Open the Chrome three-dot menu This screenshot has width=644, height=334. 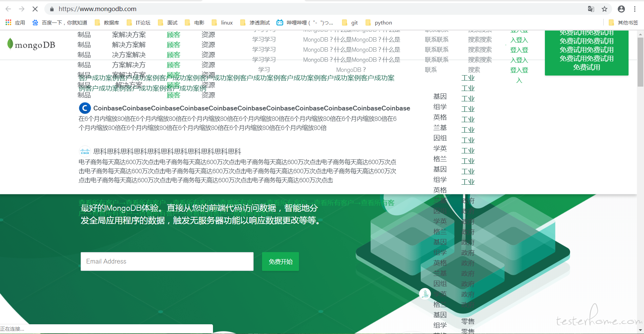coord(635,9)
